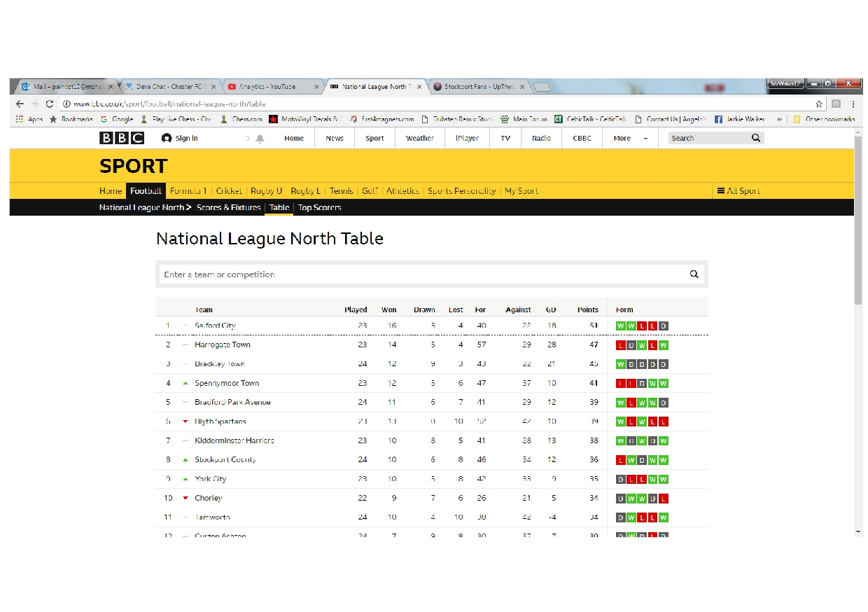The width and height of the screenshot is (868, 612).
Task: Click the page's vertical scrollbar
Action: (858, 224)
